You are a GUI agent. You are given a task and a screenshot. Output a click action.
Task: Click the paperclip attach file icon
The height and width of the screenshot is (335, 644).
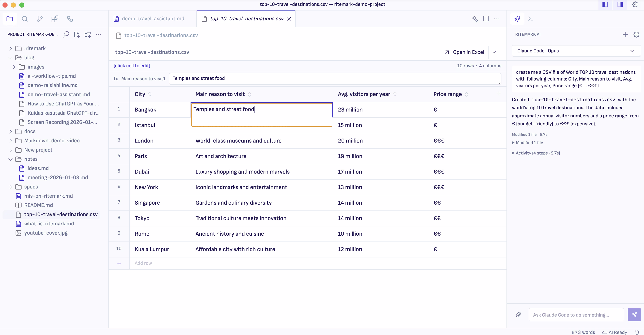518,314
